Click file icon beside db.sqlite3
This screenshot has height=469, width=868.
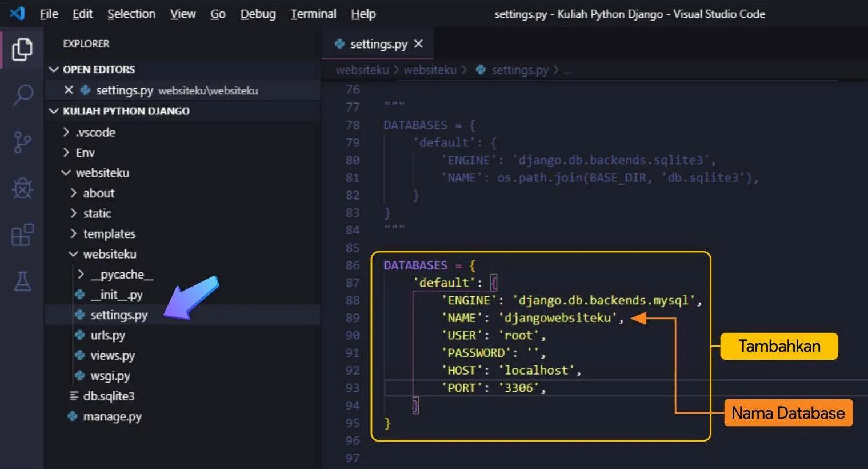click(74, 396)
